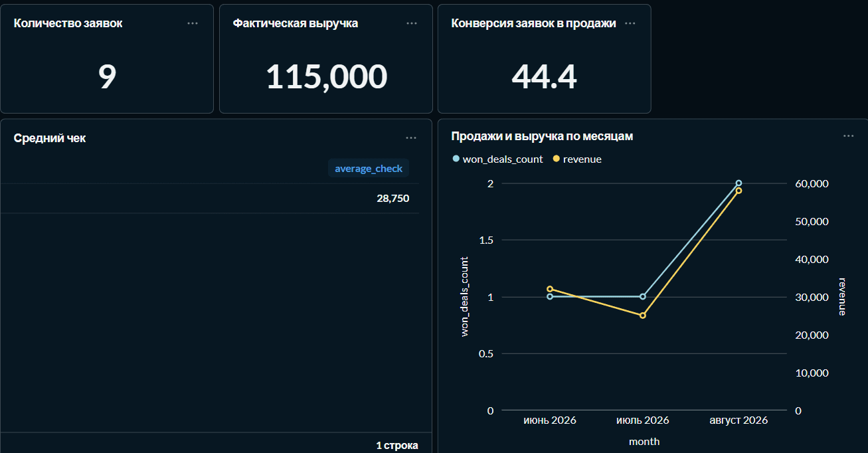This screenshot has width=868, height=453.
Task: Click the blue won_deals_count point for август 2026
Action: [738, 183]
